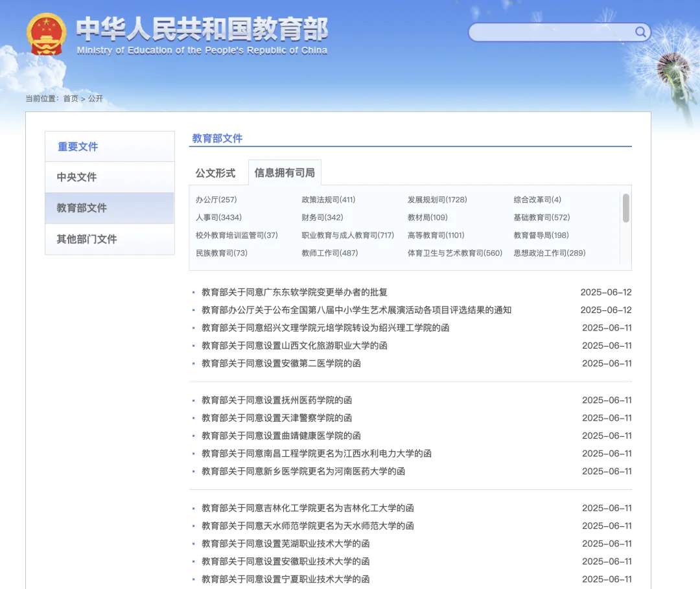Switch to the 公文形式 tab
The width and height of the screenshot is (700, 589).
tap(215, 173)
